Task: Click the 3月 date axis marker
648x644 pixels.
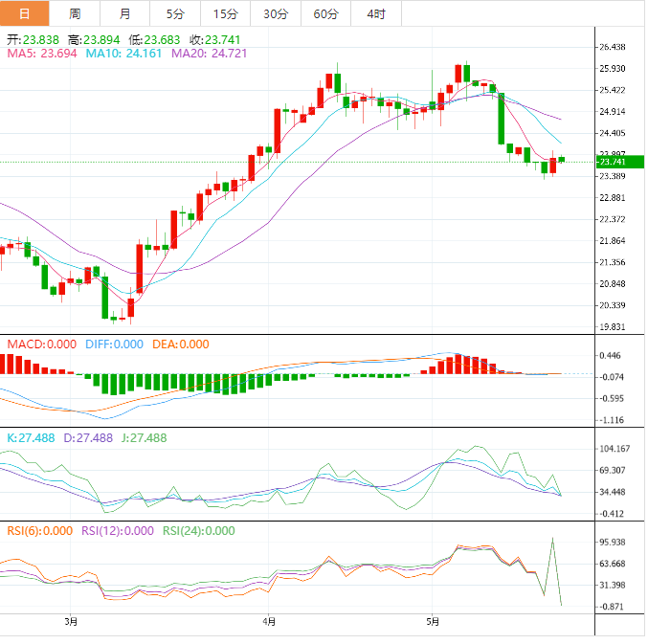Action: click(71, 622)
